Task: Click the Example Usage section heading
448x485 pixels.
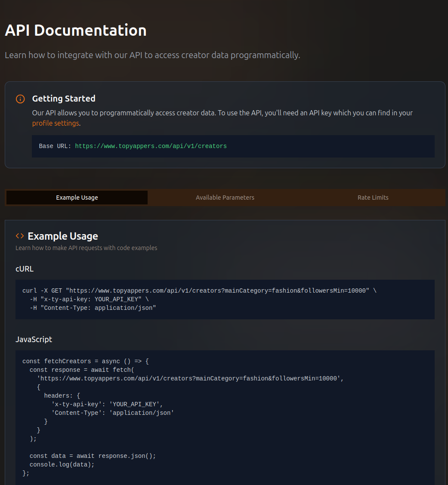Action: click(x=63, y=236)
